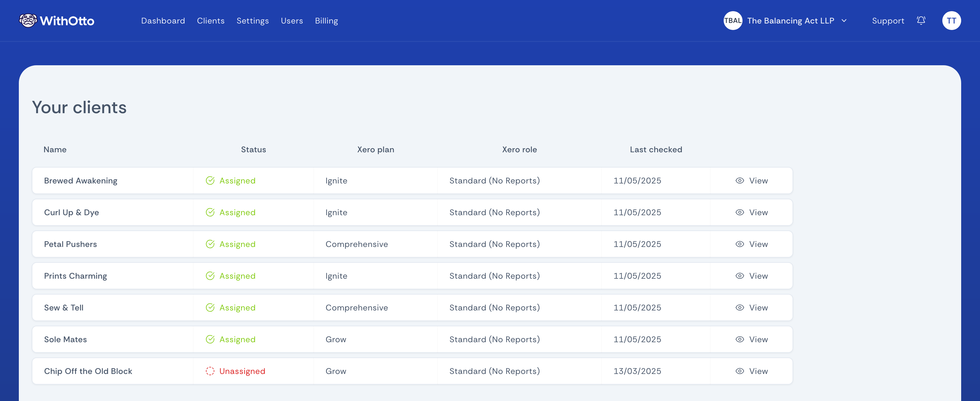The width and height of the screenshot is (980, 401).
Task: Click the Xero role column header
Action: coord(519,150)
